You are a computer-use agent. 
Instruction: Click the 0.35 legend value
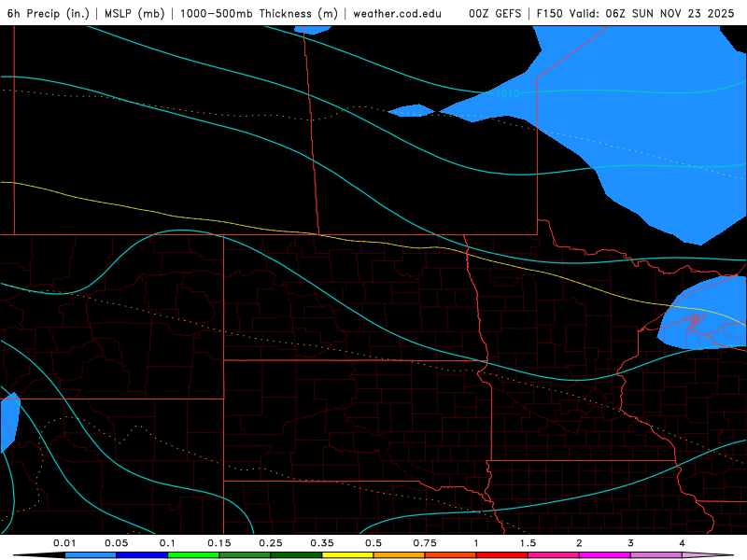pyautogui.click(x=322, y=543)
